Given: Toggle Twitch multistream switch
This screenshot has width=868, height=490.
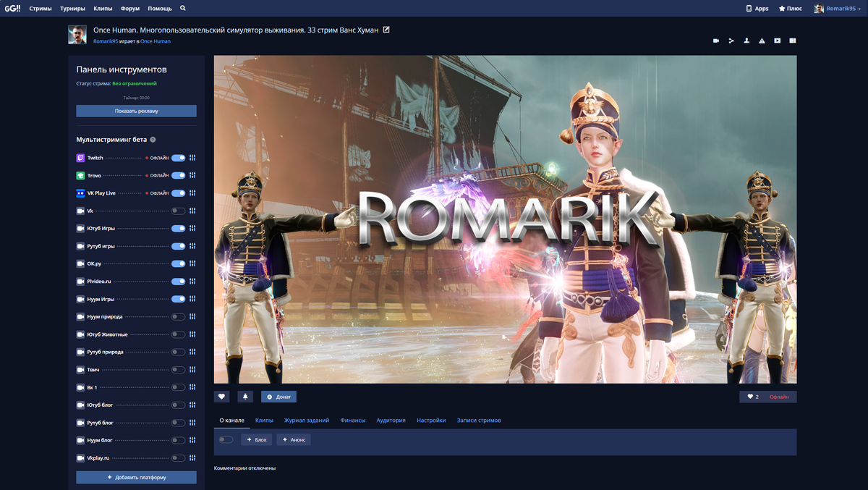Looking at the screenshot, I should pos(178,158).
